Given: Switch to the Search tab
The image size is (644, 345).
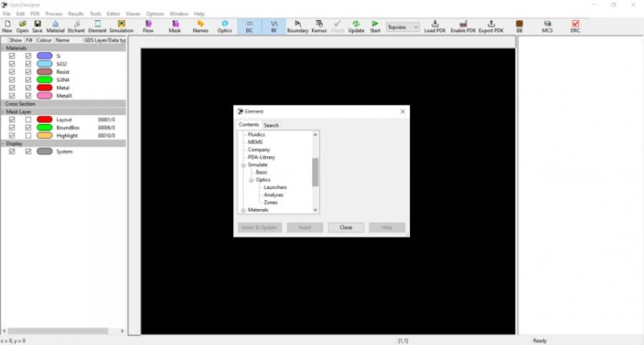Looking at the screenshot, I should [x=271, y=125].
